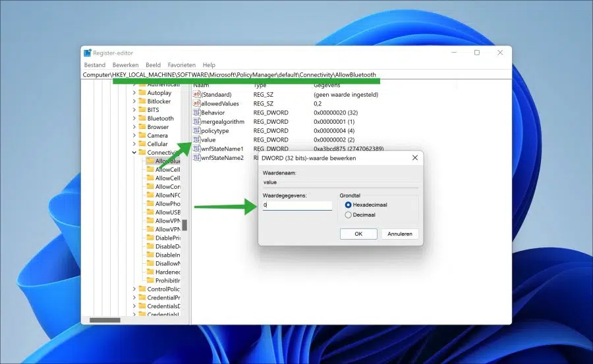The width and height of the screenshot is (593, 364).
Task: Click the mergealgorithm DWORD icon
Action: tap(196, 121)
